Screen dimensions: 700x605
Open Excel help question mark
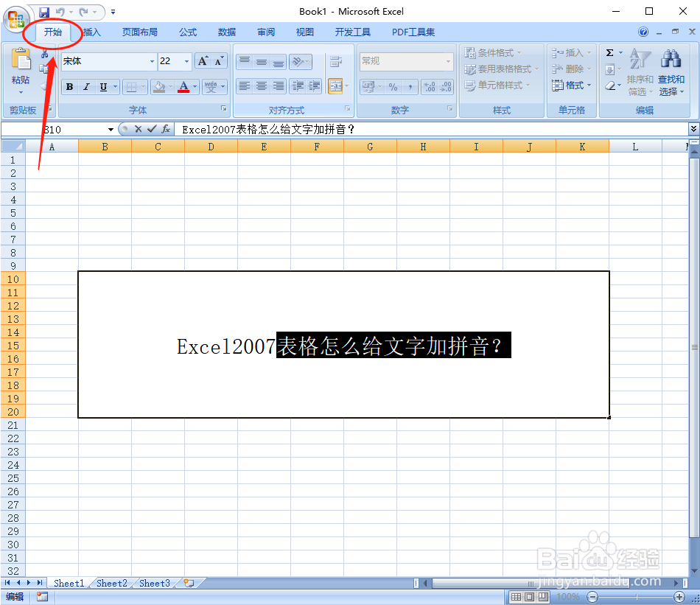coord(643,32)
